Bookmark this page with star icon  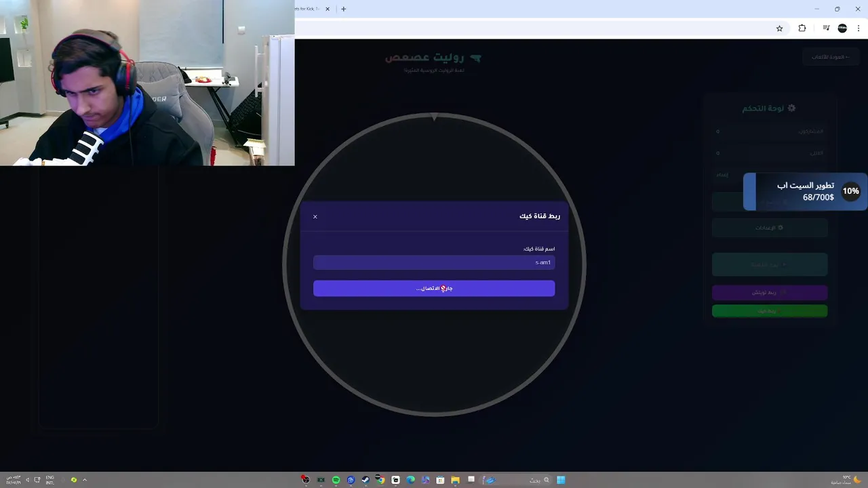pos(779,28)
